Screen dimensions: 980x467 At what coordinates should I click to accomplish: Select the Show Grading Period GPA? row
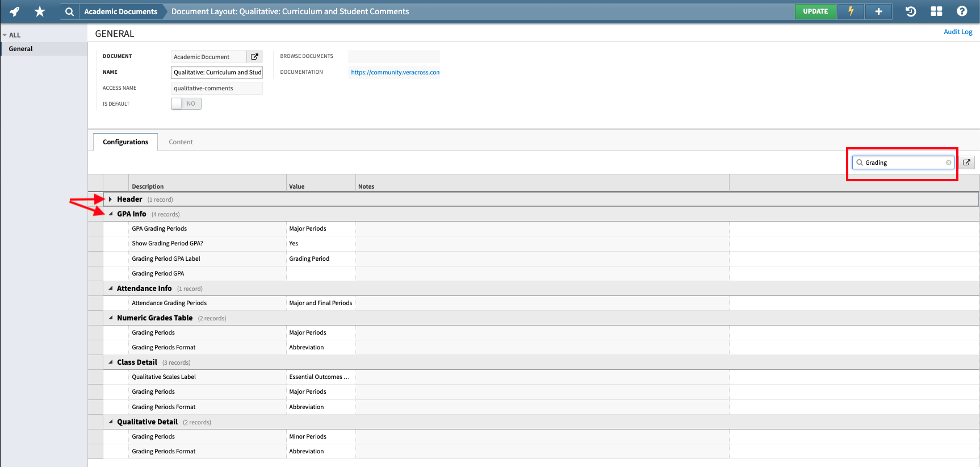[x=534, y=244]
